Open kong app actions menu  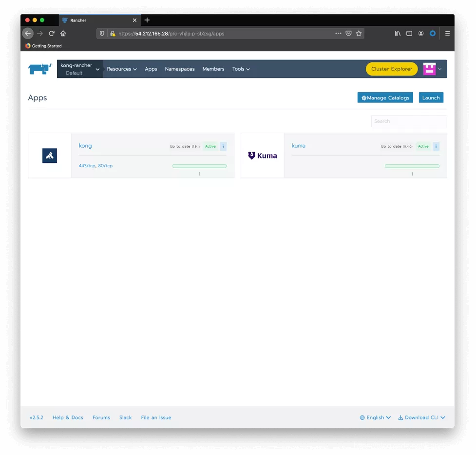[x=223, y=146]
